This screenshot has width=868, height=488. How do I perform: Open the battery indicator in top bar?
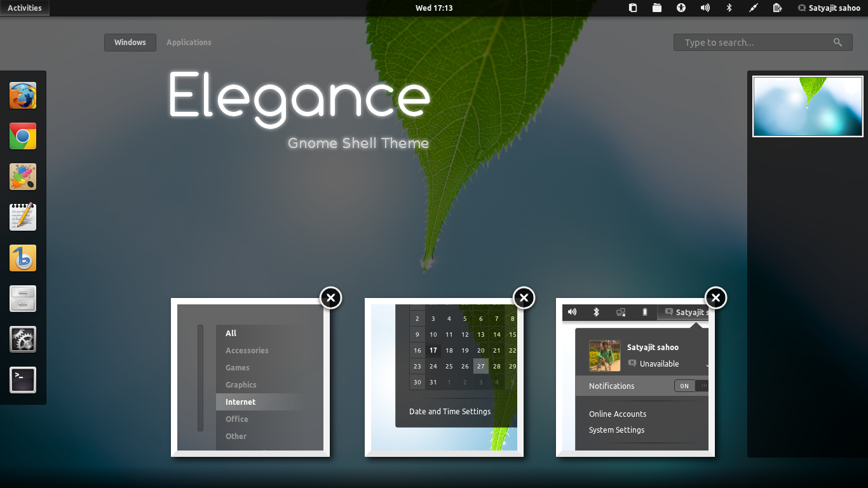[777, 8]
